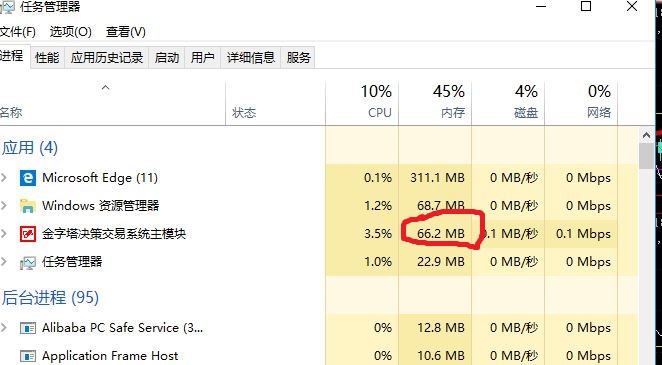Switch to the 服务 tab
Viewport: 662px width, 365px height.
pyautogui.click(x=298, y=57)
